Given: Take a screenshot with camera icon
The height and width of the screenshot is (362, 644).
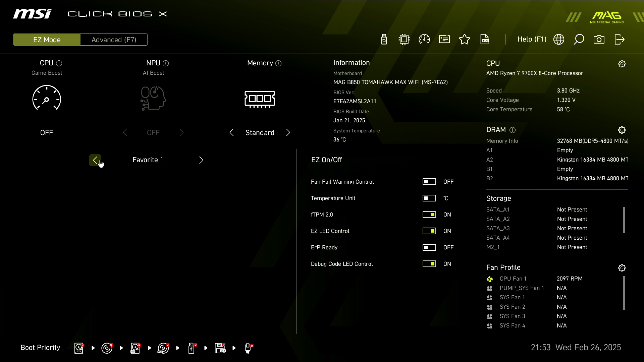Looking at the screenshot, I should click(599, 40).
